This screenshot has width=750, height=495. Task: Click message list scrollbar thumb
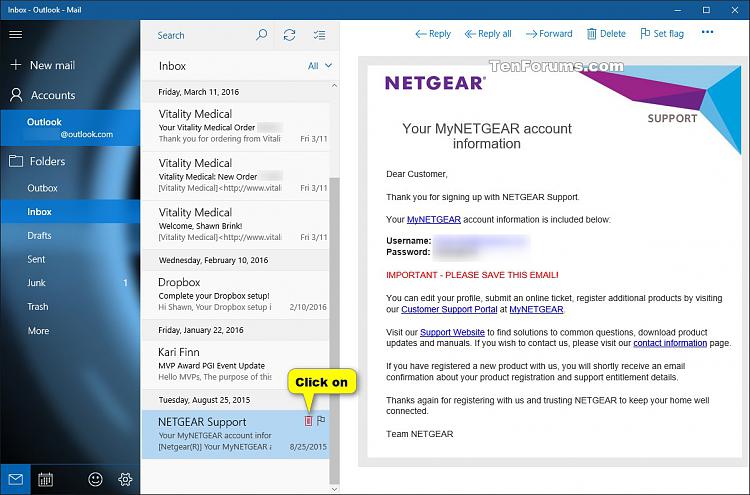(334, 330)
